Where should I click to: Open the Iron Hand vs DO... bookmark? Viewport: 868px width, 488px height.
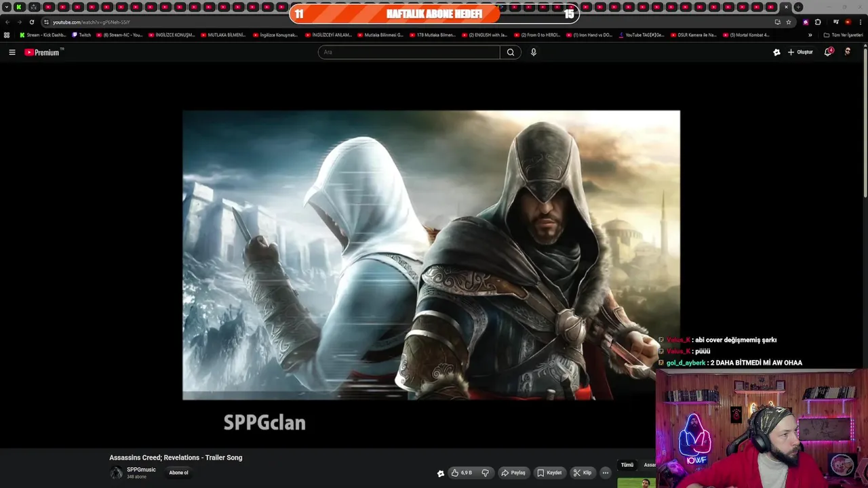pos(589,35)
